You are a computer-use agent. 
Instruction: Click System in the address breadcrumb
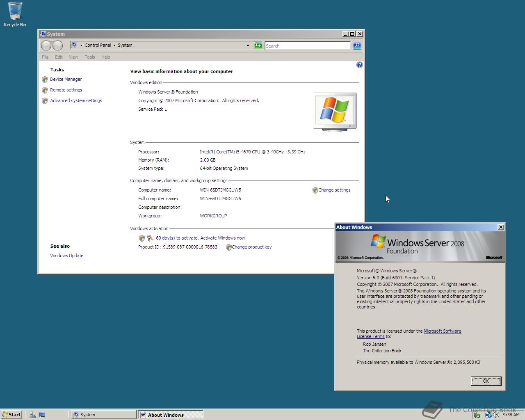pyautogui.click(x=125, y=45)
